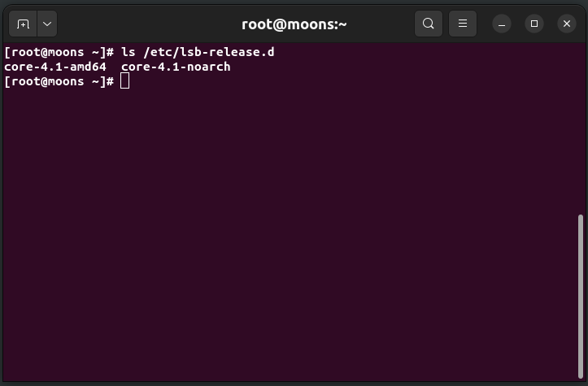Open the hamburger main menu
The height and width of the screenshot is (386, 588).
[x=463, y=24]
